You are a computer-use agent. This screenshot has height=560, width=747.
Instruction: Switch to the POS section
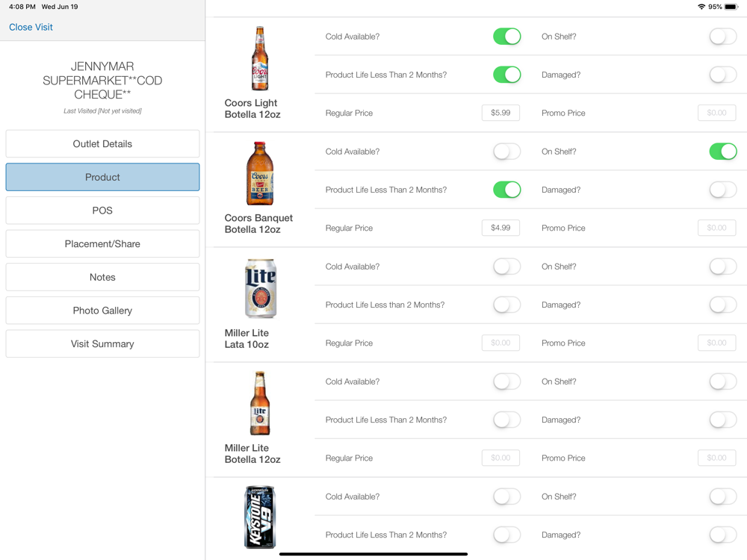(x=102, y=211)
